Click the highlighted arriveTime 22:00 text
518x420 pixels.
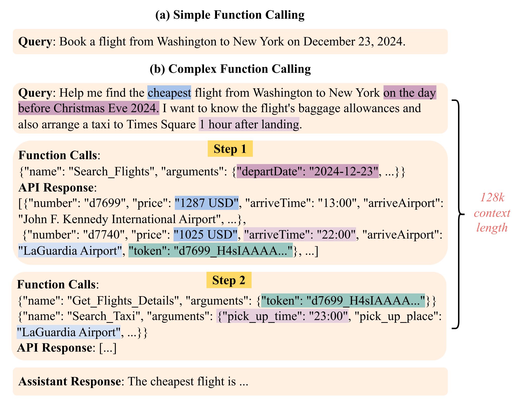[300, 235]
